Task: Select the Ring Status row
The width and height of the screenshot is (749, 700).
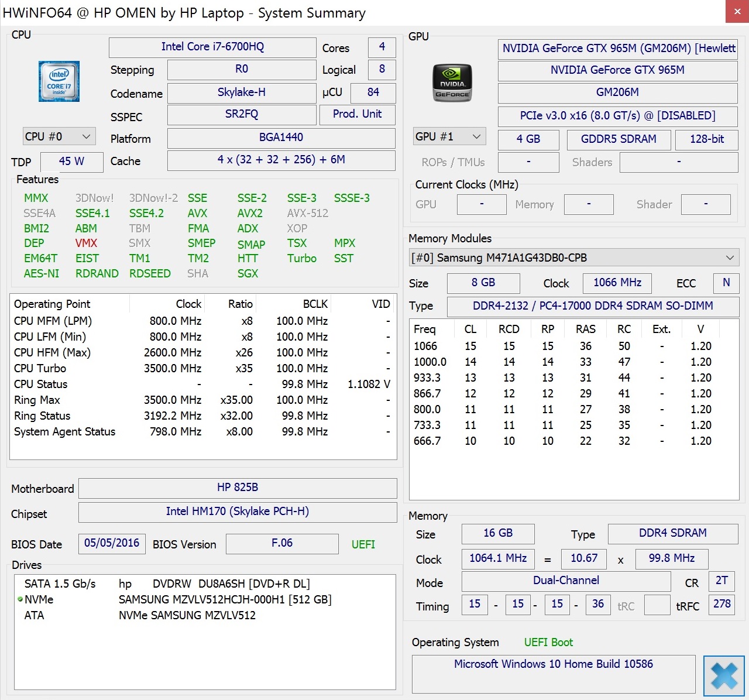Action: click(202, 416)
